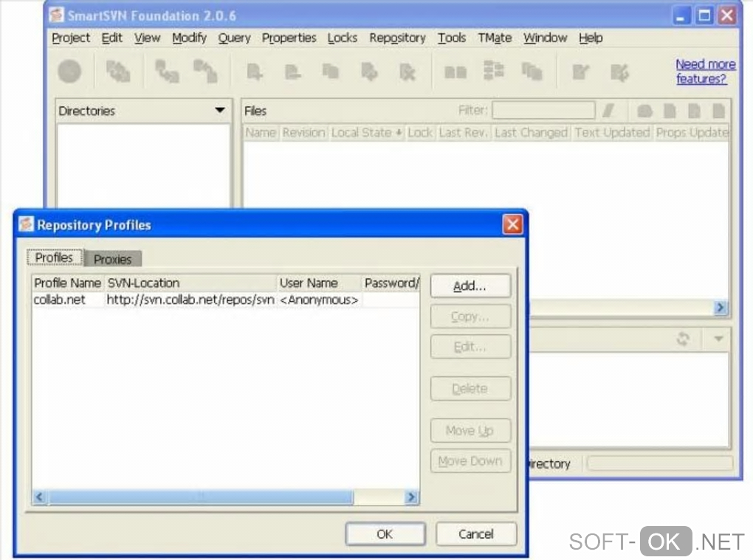Switch to the Proxies tab

[x=113, y=259]
